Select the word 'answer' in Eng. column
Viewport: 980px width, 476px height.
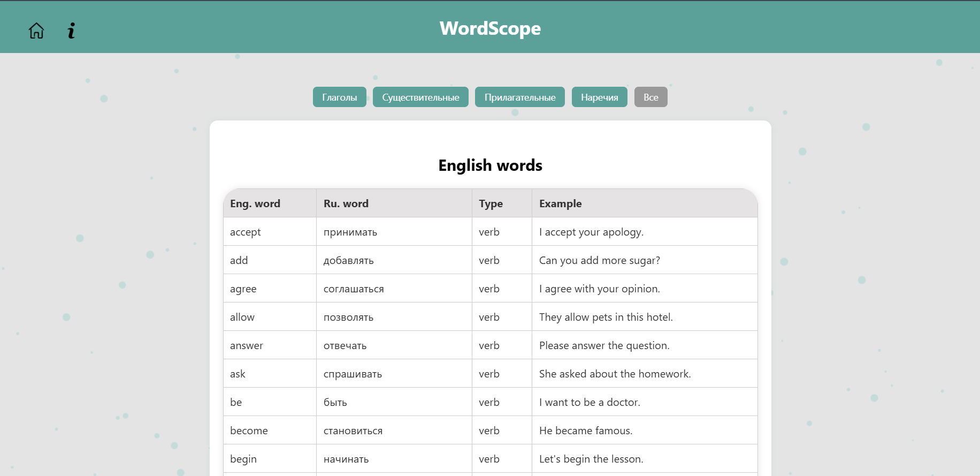(x=247, y=345)
